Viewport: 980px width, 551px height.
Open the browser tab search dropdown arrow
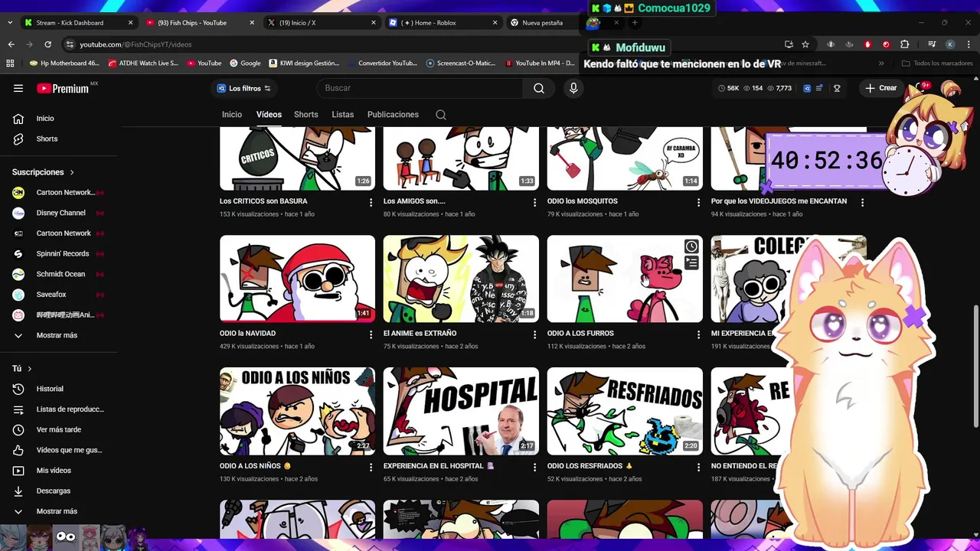point(9,23)
